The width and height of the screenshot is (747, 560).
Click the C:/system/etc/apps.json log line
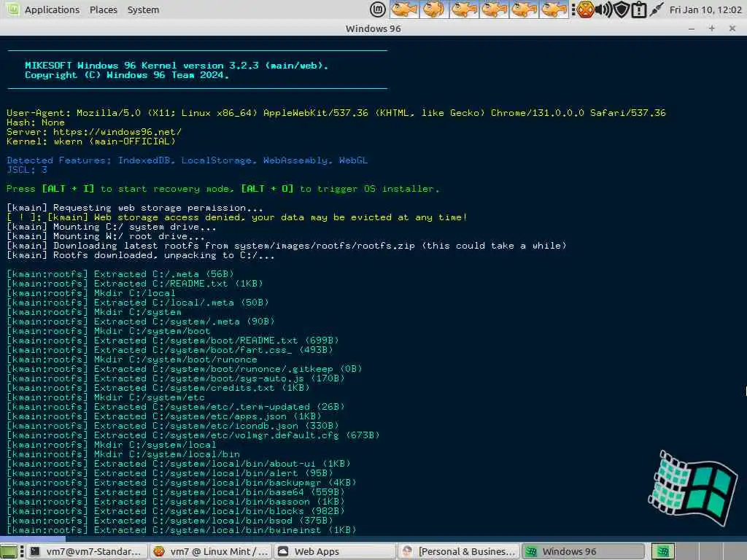(164, 416)
